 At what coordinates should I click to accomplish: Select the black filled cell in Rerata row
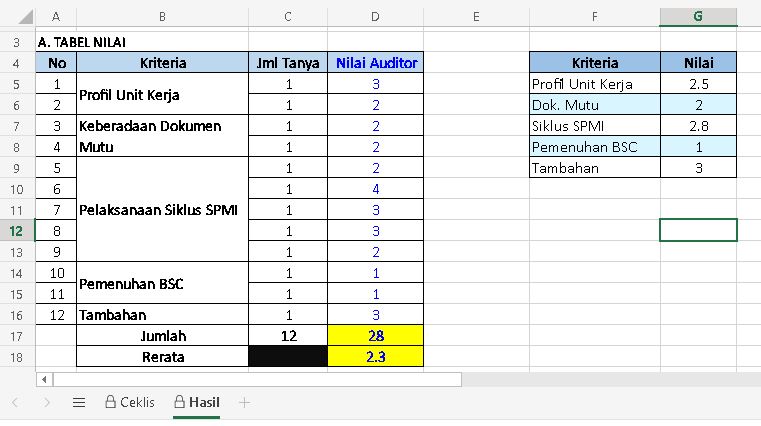[288, 357]
